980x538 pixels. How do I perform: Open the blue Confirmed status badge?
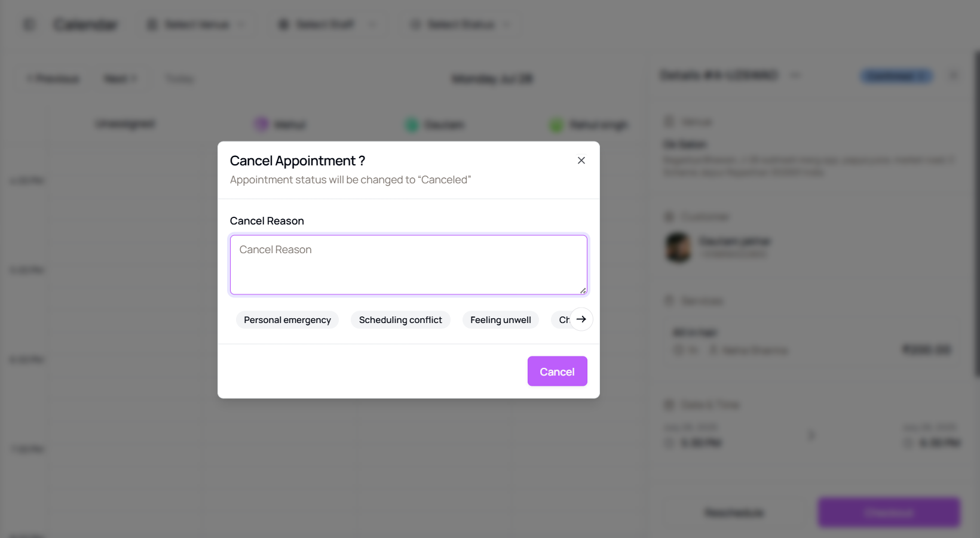(896, 76)
